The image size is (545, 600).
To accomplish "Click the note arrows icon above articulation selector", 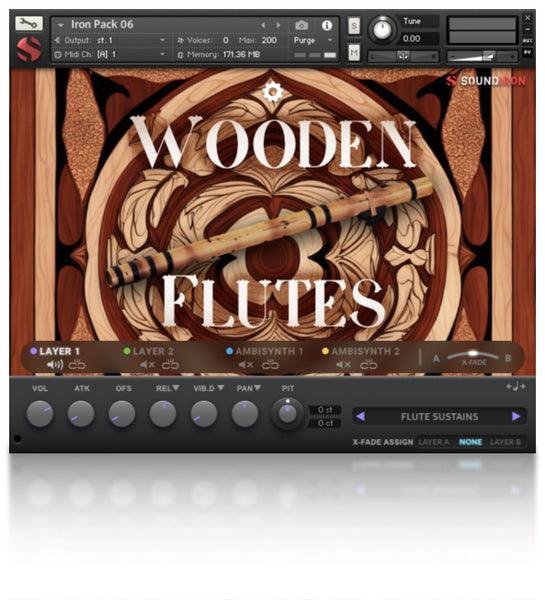I will (516, 386).
